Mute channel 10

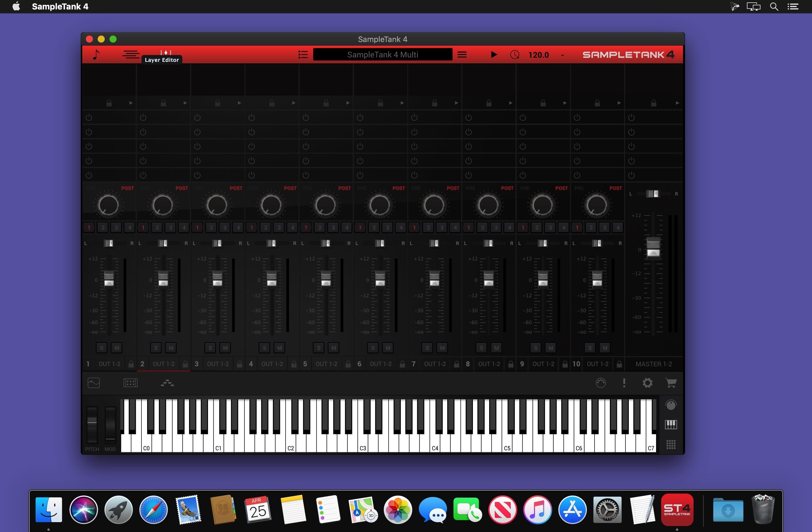tap(605, 348)
